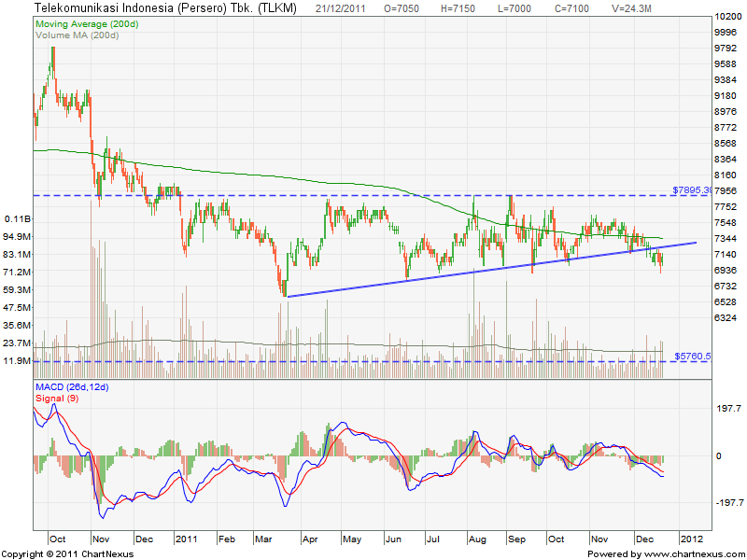
Task: Select the 2012 marker on time axis
Action: [x=689, y=539]
